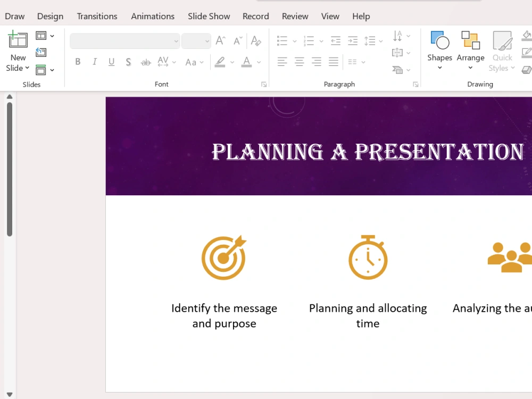Toggle Strikethrough formatting

click(x=146, y=62)
